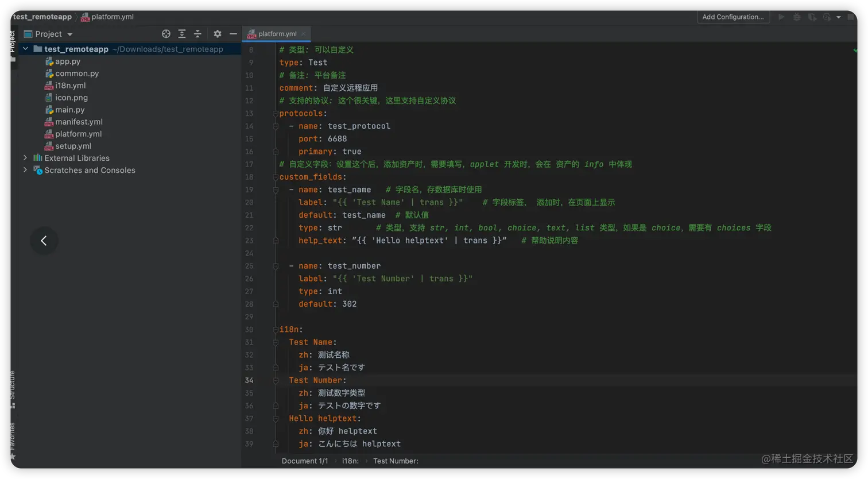Expand External Libraries node

point(25,157)
